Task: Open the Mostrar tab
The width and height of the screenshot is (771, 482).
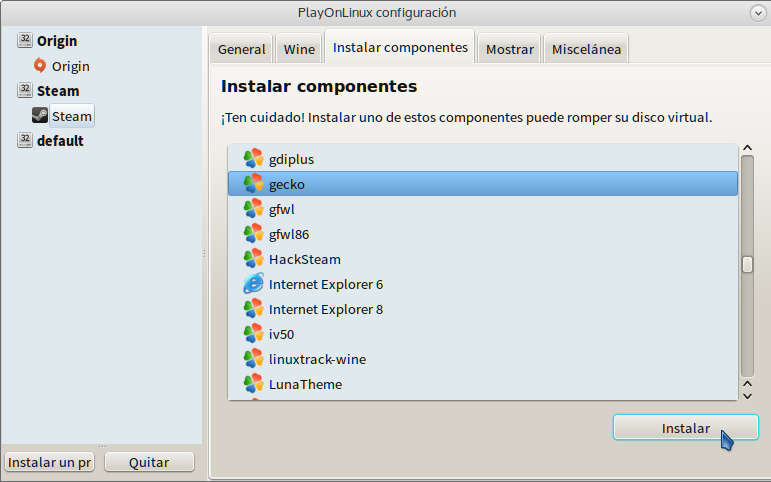Action: coord(510,49)
